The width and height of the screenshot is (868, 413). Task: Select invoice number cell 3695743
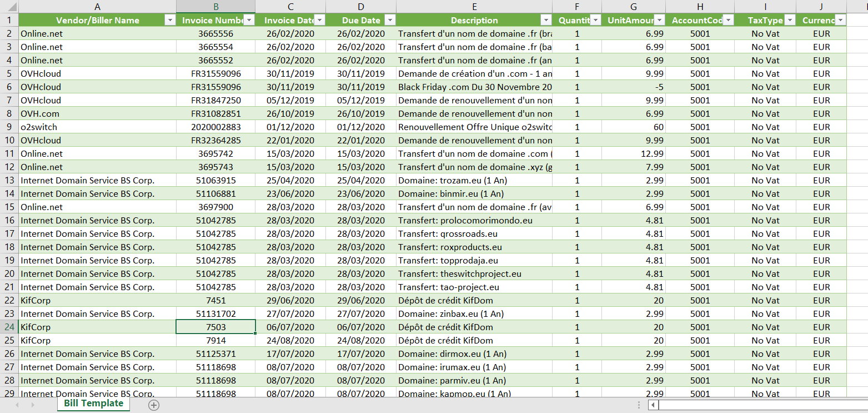216,167
